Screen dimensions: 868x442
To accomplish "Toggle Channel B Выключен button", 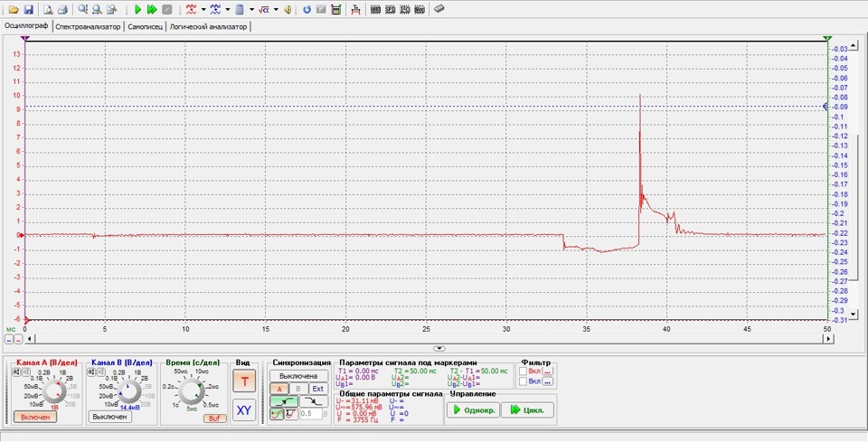I will pos(109,417).
